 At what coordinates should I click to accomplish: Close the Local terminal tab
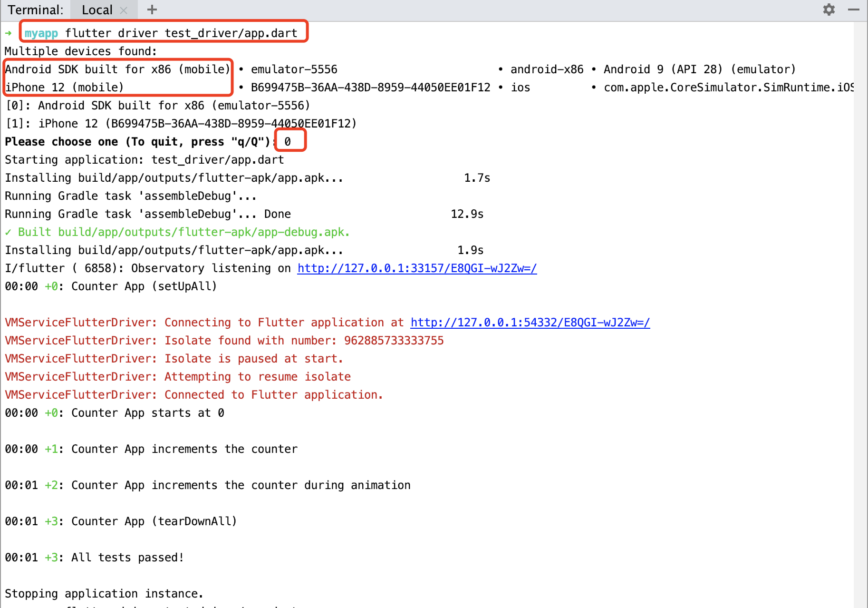point(124,10)
